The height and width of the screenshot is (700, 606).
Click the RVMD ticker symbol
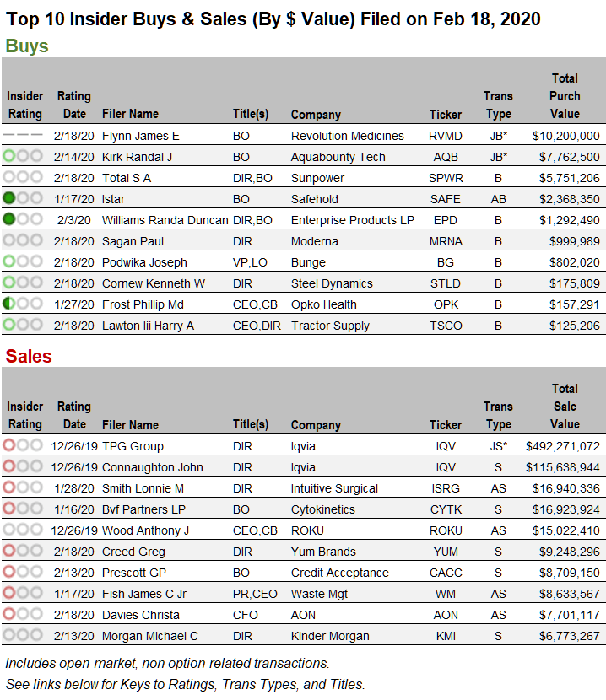(445, 136)
